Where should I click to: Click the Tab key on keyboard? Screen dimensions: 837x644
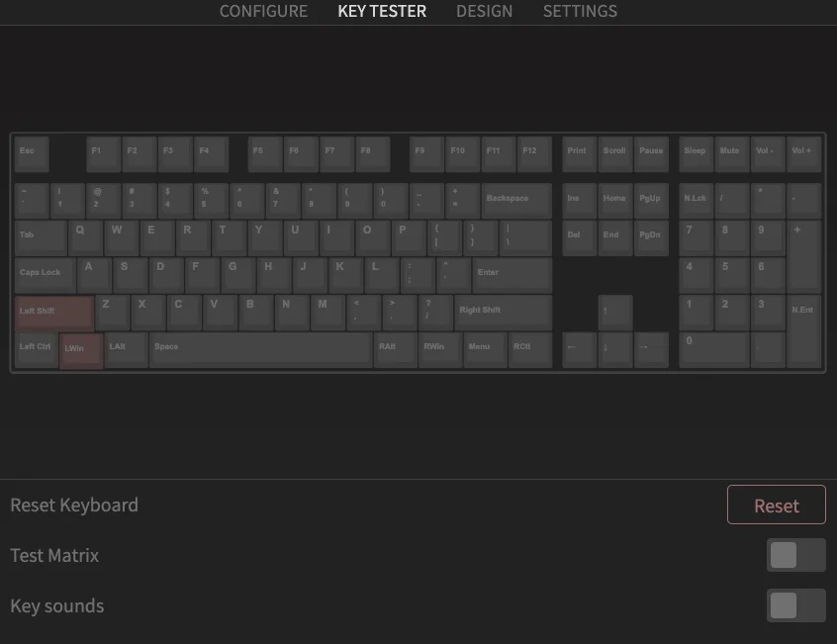[x=41, y=237]
